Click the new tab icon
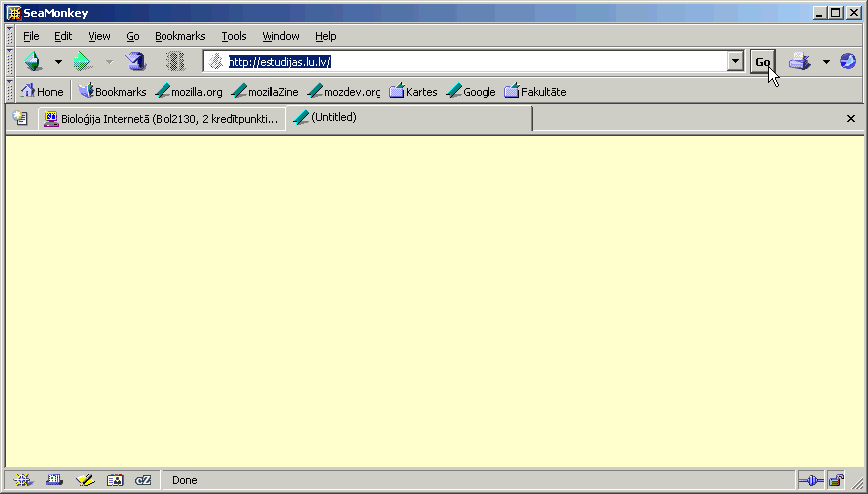The width and height of the screenshot is (868, 494). pyautogui.click(x=20, y=118)
